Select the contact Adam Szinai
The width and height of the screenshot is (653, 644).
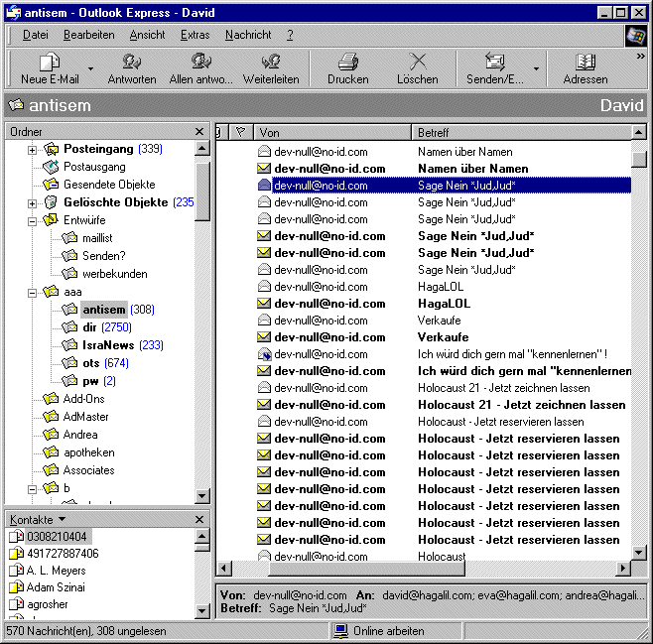(57, 587)
